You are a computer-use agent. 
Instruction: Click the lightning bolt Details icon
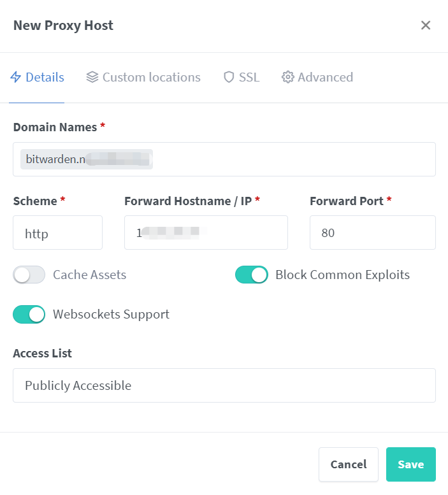[15, 77]
